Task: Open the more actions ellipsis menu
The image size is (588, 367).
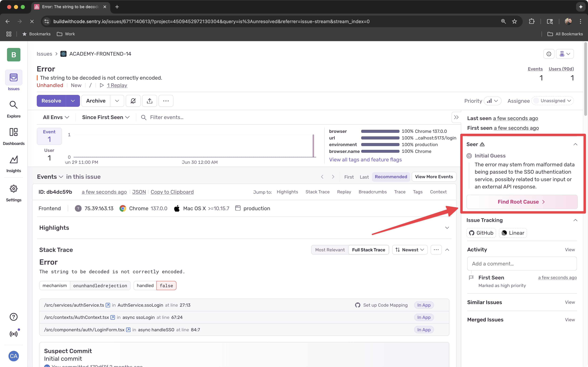Action: pos(166,101)
